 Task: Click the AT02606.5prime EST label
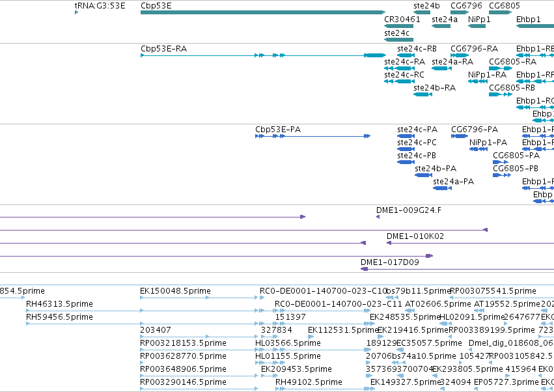tap(438, 304)
